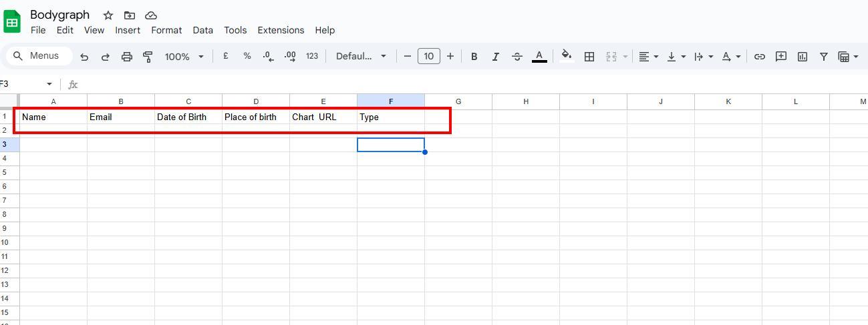Select the Chart URL header cell
The height and width of the screenshot is (325, 868).
click(x=323, y=117)
